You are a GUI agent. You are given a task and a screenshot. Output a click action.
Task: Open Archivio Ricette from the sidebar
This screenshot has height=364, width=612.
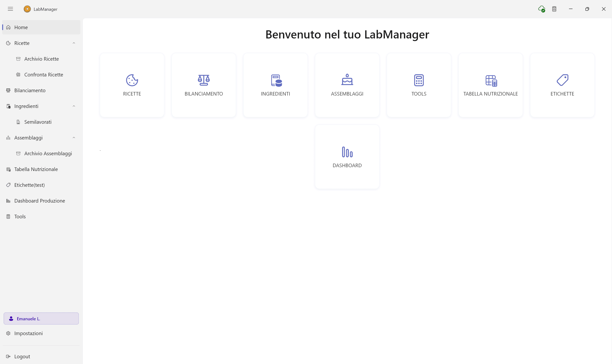click(41, 59)
